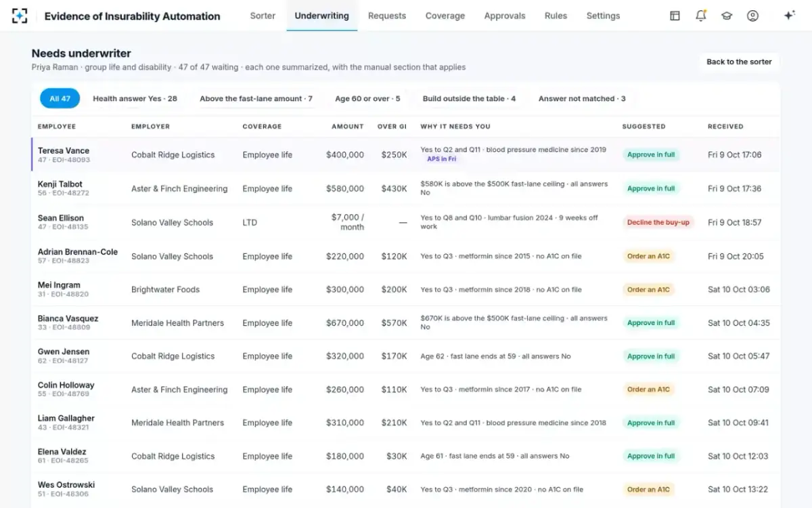Open the layout panel icon
812x508 pixels.
coord(675,16)
